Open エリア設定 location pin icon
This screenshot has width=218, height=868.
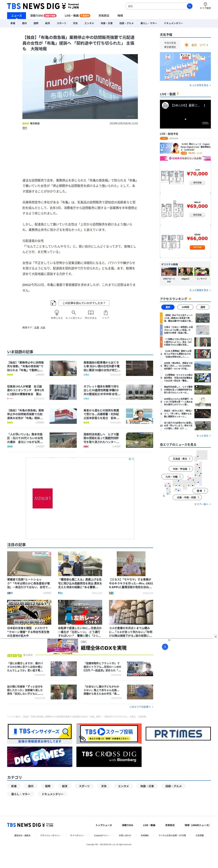[x=205, y=4]
